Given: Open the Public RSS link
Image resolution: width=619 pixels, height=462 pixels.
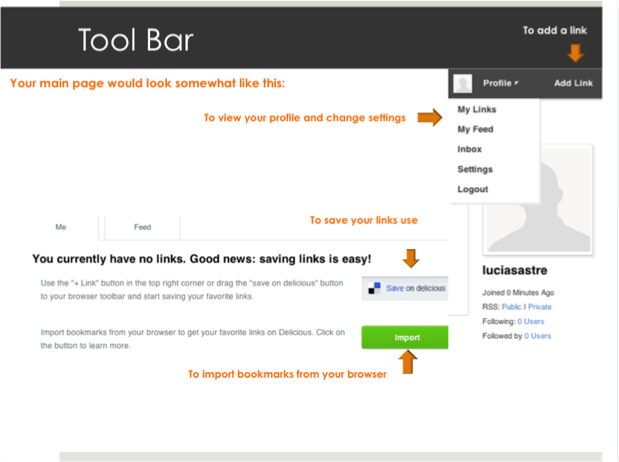Looking at the screenshot, I should click(511, 307).
